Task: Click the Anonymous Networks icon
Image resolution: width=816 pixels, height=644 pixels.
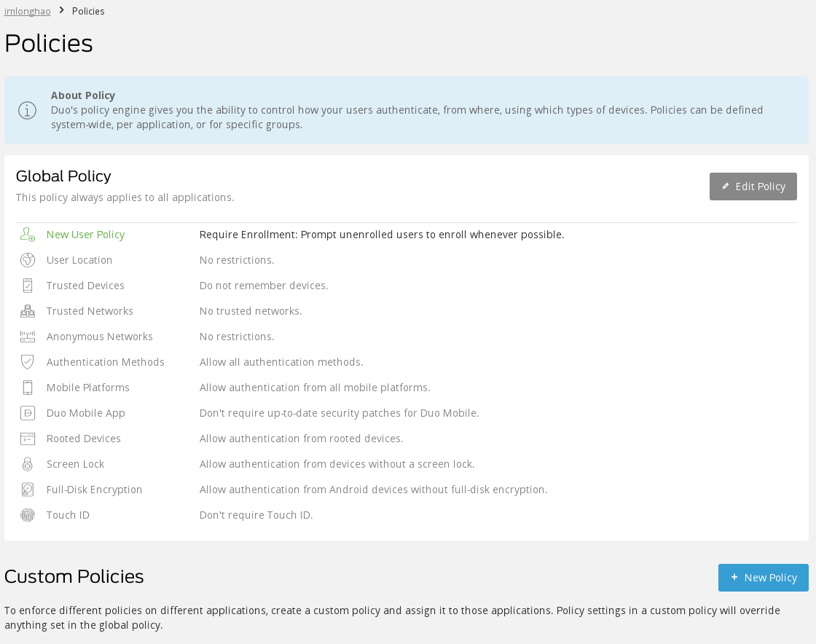Action: coord(28,337)
